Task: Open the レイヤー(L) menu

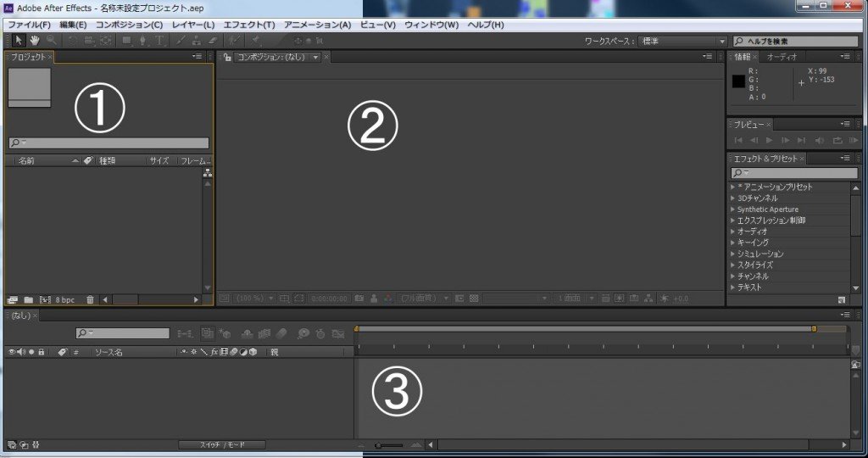Action: point(193,25)
